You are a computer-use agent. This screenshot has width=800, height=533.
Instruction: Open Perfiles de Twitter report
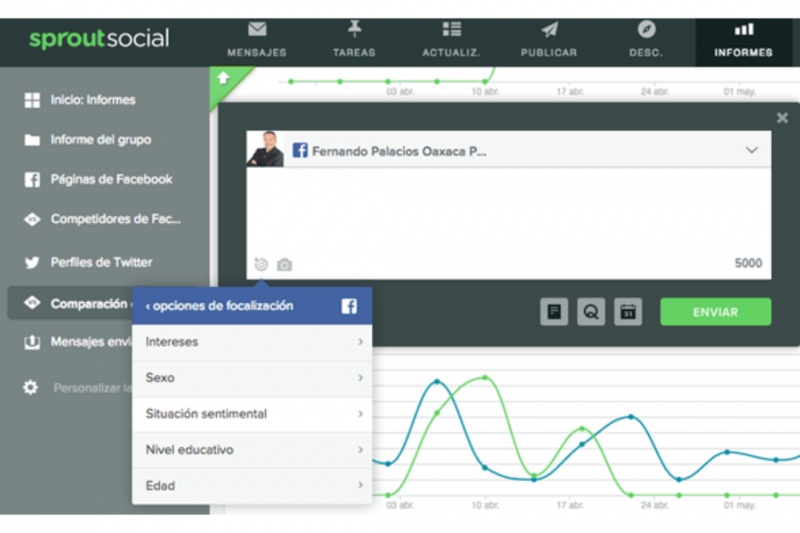[101, 263]
